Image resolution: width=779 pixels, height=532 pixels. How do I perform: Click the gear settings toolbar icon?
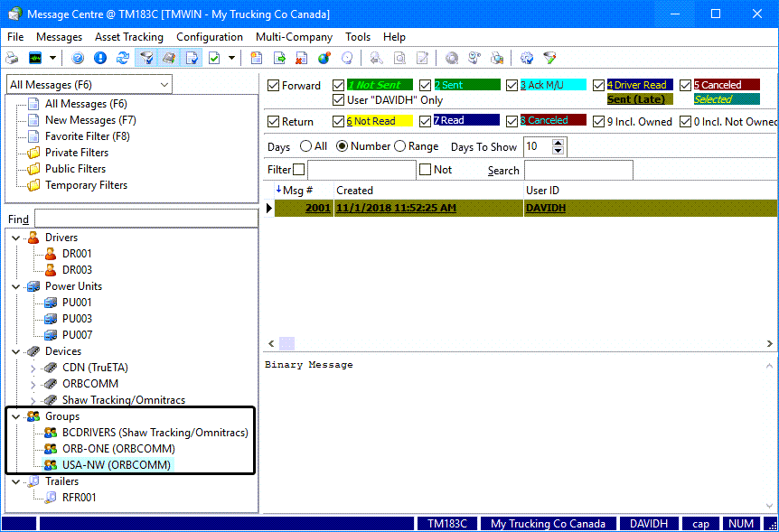point(527,58)
